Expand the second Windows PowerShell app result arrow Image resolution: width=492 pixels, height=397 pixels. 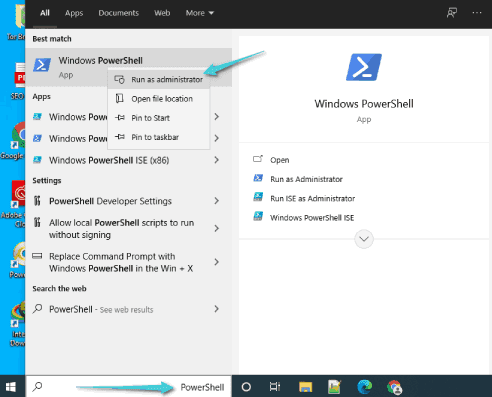(x=217, y=138)
